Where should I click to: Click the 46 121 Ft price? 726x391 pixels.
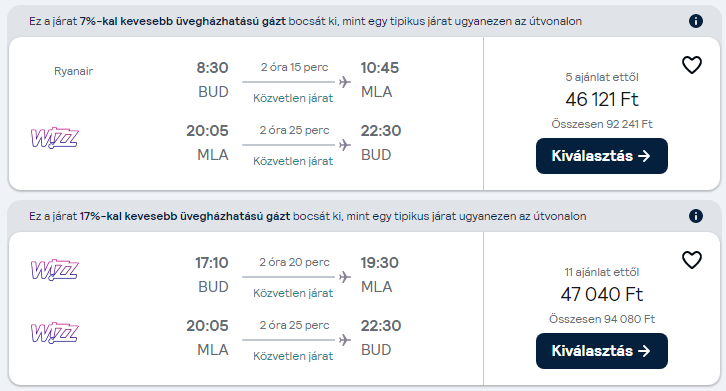click(602, 99)
